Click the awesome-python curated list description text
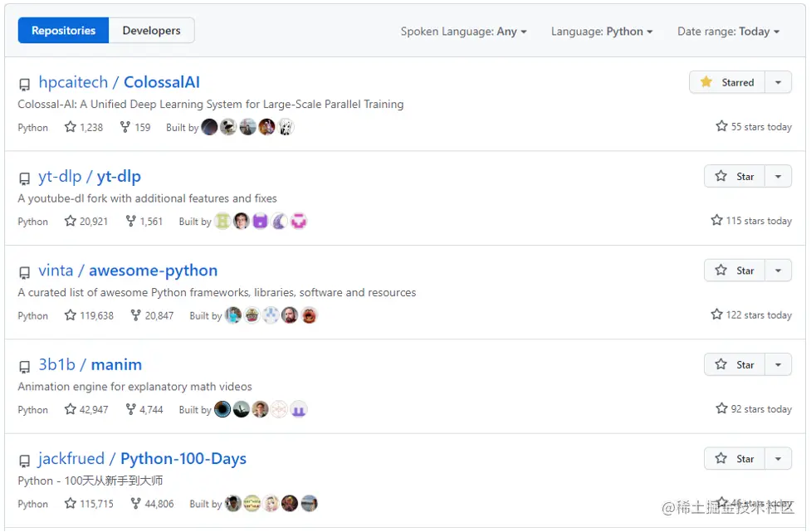 217,293
